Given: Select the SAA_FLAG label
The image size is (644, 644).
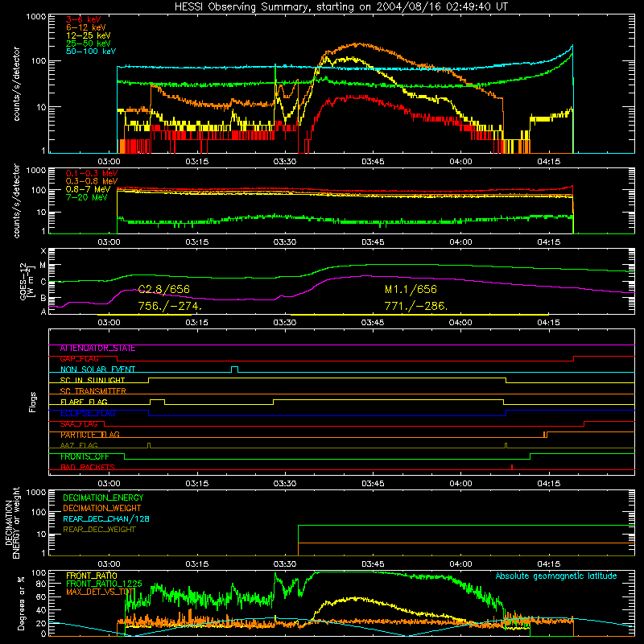Looking at the screenshot, I should [79, 424].
